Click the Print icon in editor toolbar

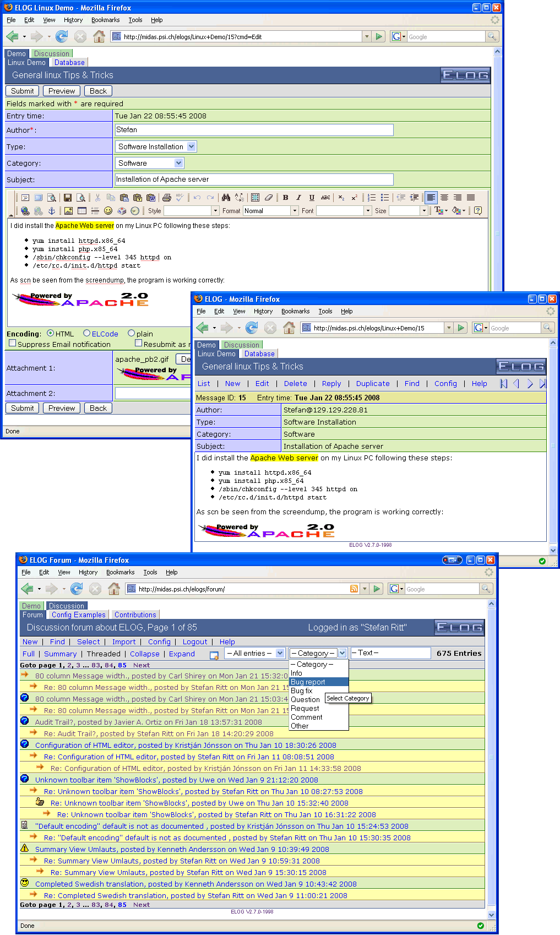tap(167, 198)
